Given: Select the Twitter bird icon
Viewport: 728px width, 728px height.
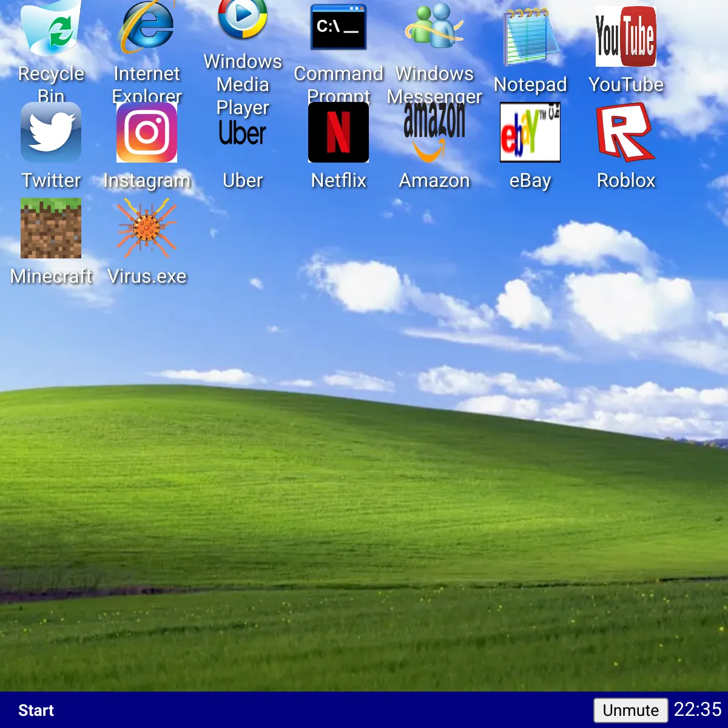Looking at the screenshot, I should (x=51, y=132).
